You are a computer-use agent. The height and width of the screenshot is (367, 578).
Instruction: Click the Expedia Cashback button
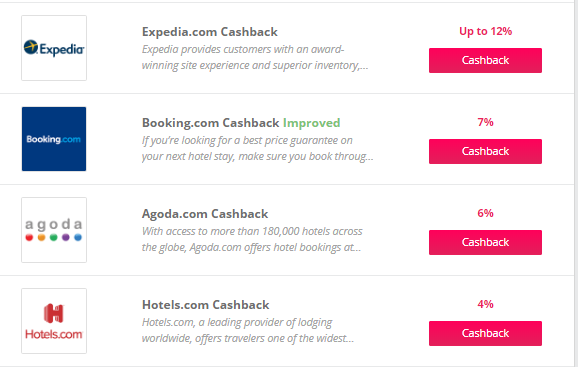485,60
